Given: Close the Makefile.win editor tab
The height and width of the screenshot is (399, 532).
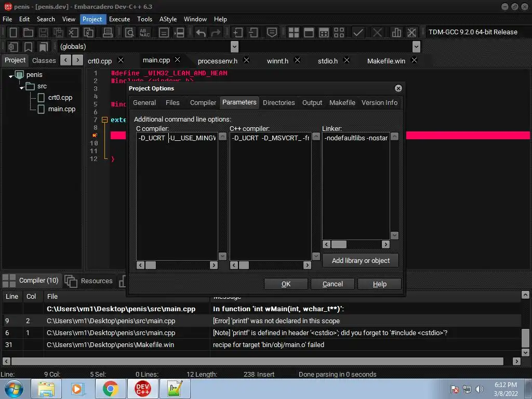Looking at the screenshot, I should 414,60.
